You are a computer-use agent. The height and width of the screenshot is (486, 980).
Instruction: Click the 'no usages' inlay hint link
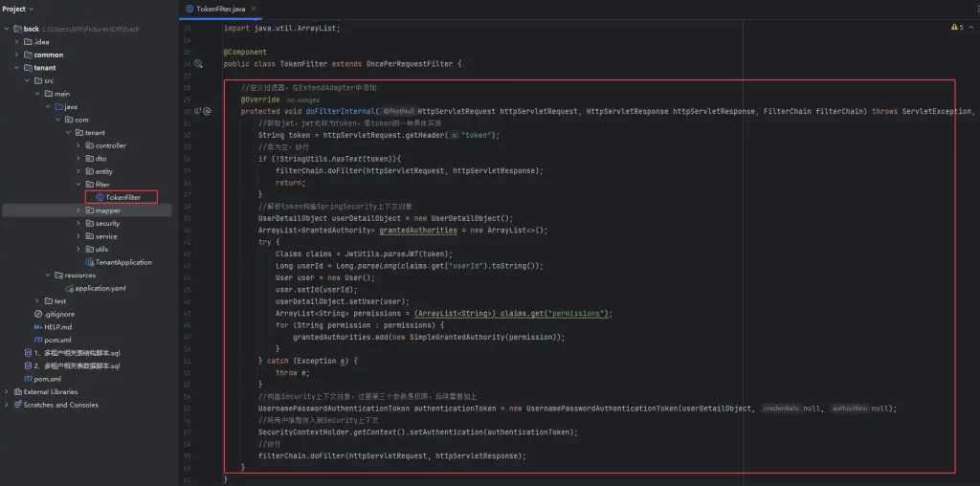coord(303,99)
